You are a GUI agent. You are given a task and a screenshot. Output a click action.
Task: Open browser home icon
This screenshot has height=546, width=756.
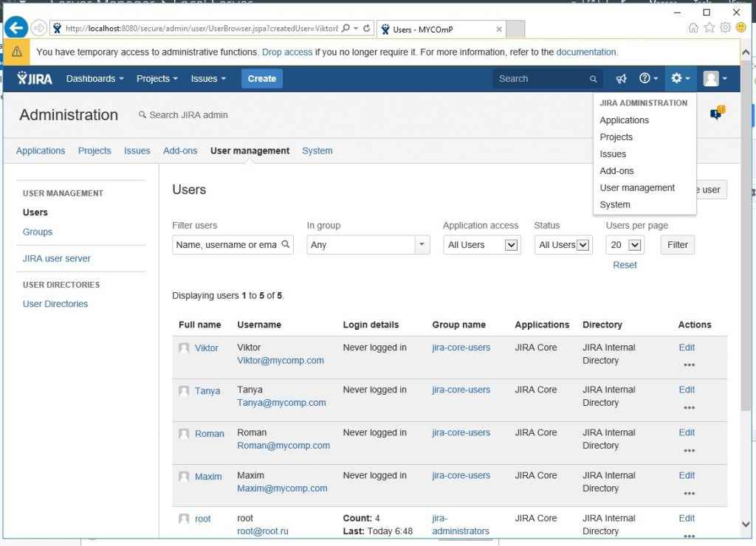(693, 28)
